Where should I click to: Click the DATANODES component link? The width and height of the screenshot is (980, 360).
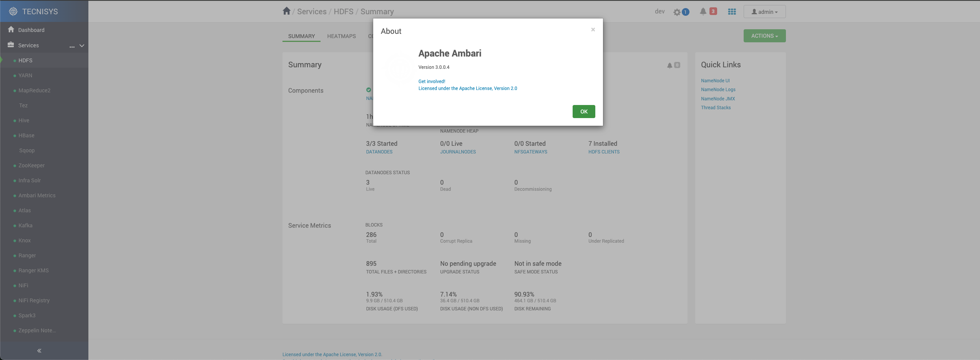(379, 152)
